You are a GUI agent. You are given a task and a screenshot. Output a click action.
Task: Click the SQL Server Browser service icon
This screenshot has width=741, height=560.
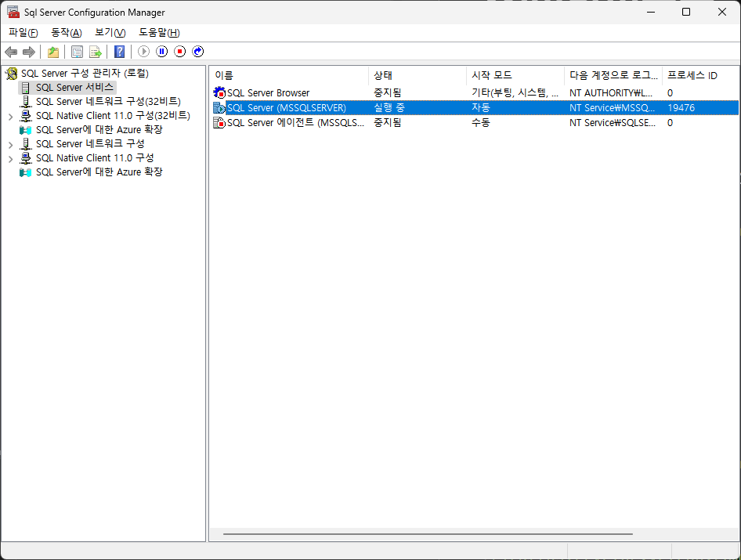point(219,92)
